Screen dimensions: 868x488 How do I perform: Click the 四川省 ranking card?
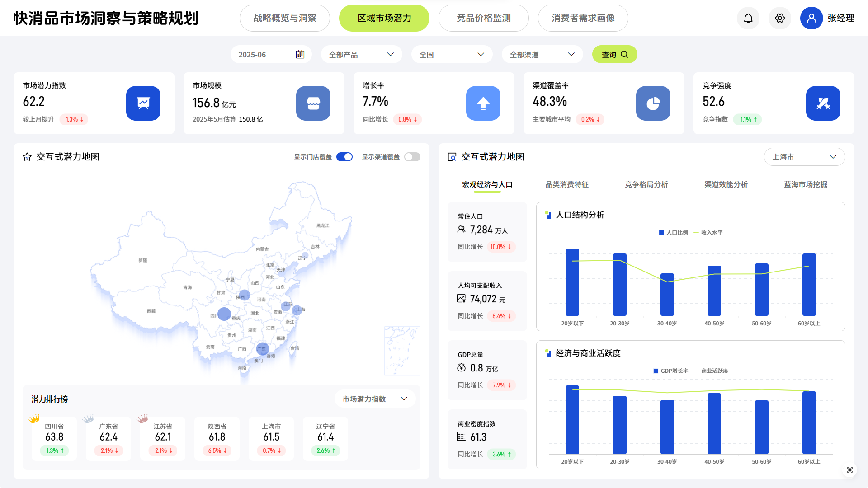[x=54, y=438]
